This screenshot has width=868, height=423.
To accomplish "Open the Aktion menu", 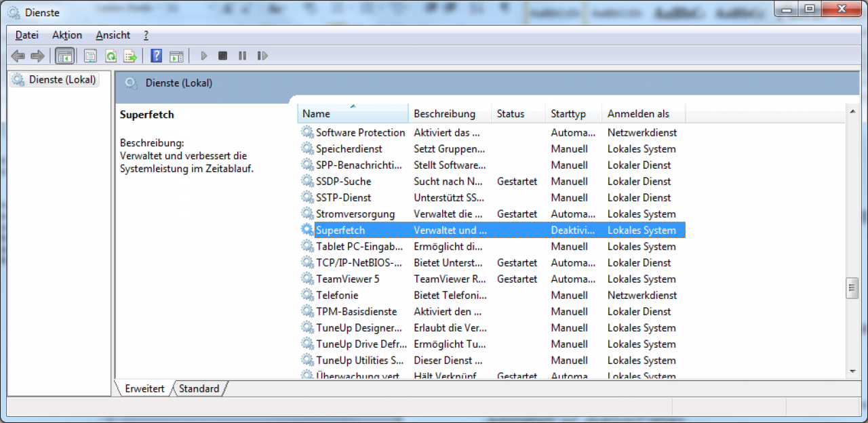I will tap(67, 35).
